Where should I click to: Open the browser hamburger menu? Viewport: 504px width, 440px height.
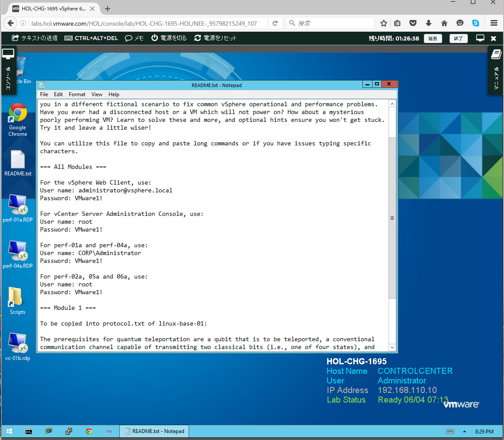[x=494, y=23]
